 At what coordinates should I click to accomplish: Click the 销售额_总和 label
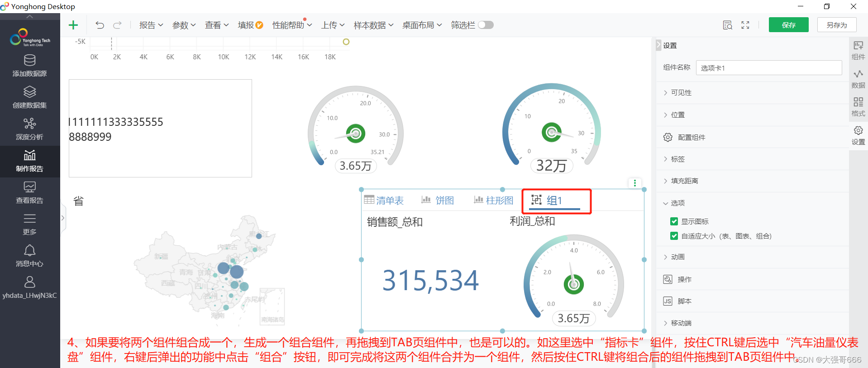[395, 222]
